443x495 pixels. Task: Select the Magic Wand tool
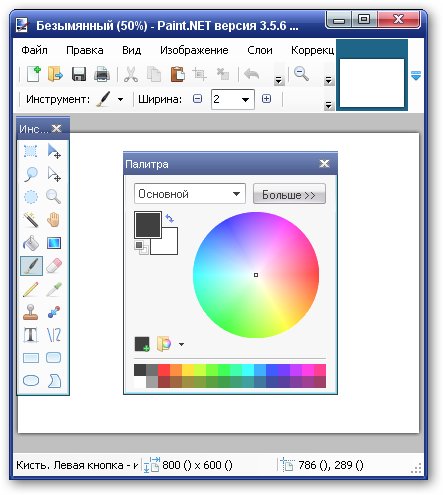(31, 220)
